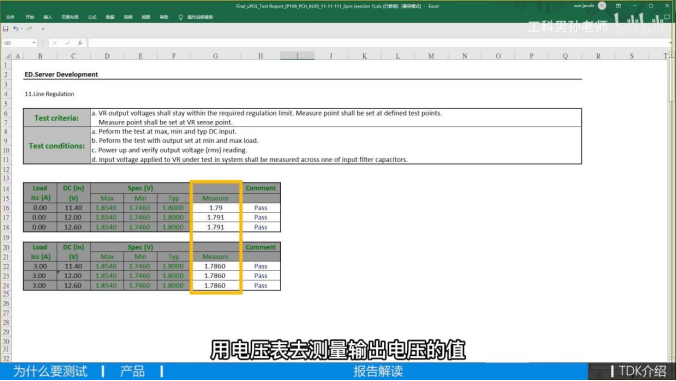The width and height of the screenshot is (676, 381).
Task: Select load 0.00 in row 17
Action: click(40, 217)
